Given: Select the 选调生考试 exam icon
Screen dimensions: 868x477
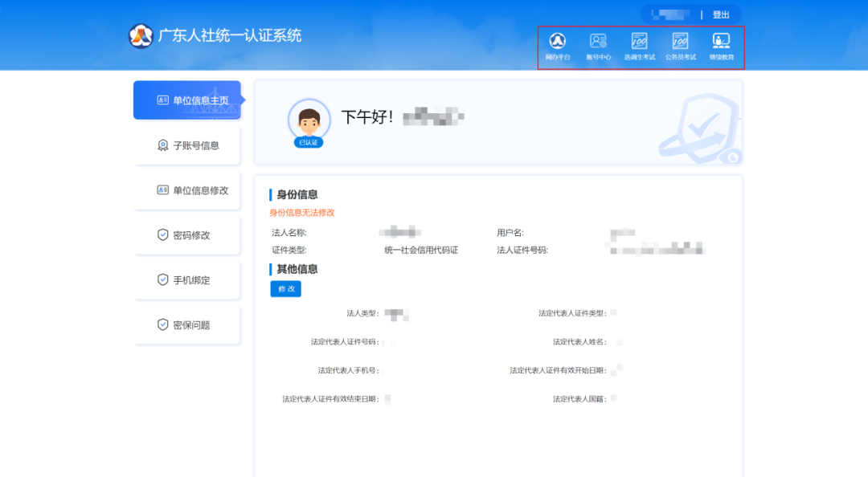Looking at the screenshot, I should [638, 46].
